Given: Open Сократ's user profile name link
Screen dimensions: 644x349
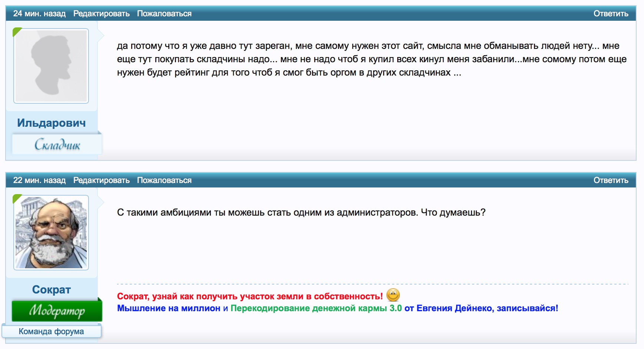Looking at the screenshot, I should tap(51, 290).
